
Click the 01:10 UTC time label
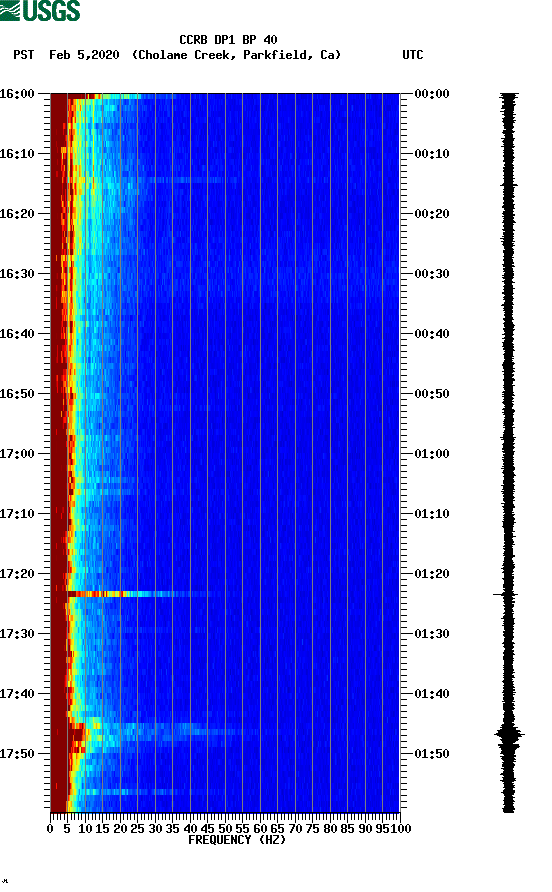point(432,514)
